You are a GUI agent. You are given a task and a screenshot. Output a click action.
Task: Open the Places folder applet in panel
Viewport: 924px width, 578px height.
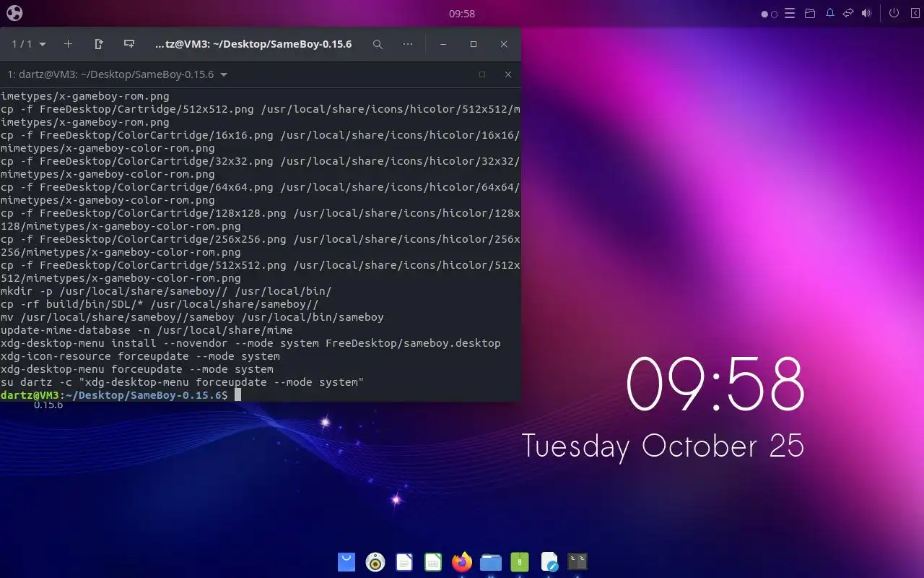pyautogui.click(x=810, y=13)
